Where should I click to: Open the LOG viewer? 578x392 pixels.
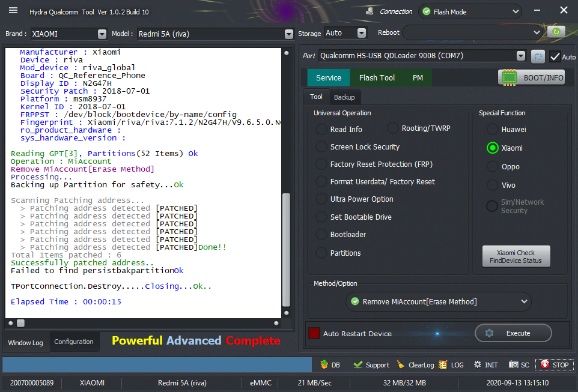point(451,365)
